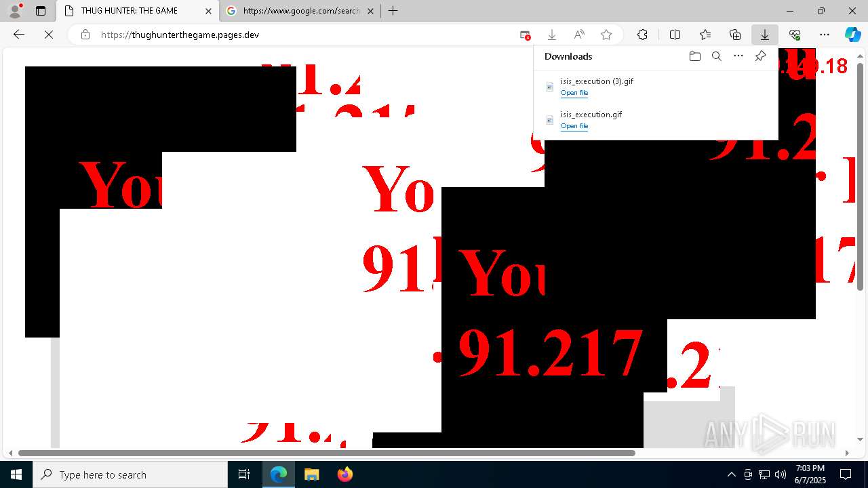Open Settings and more menu
This screenshot has width=868, height=488.
pyautogui.click(x=825, y=35)
